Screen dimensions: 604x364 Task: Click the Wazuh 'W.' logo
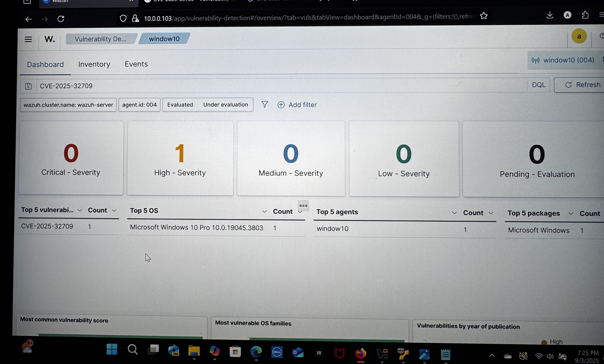click(49, 39)
